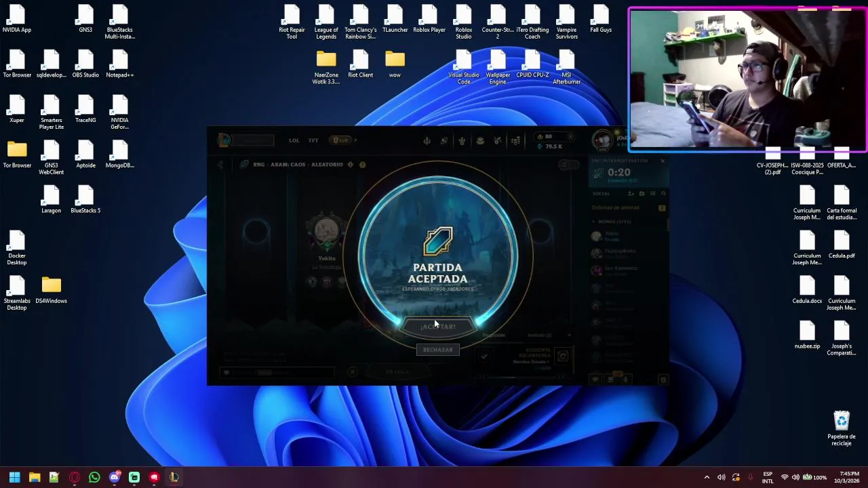The height and width of the screenshot is (488, 868).
Task: Open the NVIDIA App desktop icon
Action: pyautogui.click(x=17, y=19)
